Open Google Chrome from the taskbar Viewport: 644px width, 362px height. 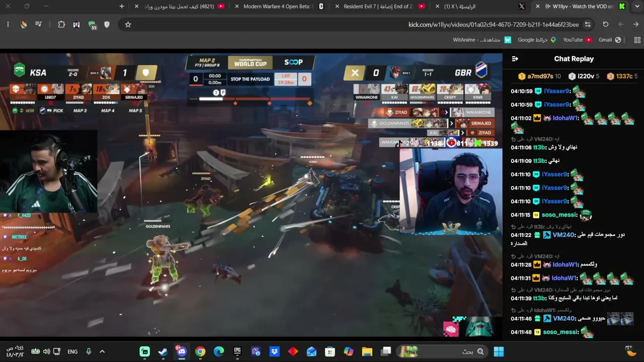pyautogui.click(x=200, y=351)
